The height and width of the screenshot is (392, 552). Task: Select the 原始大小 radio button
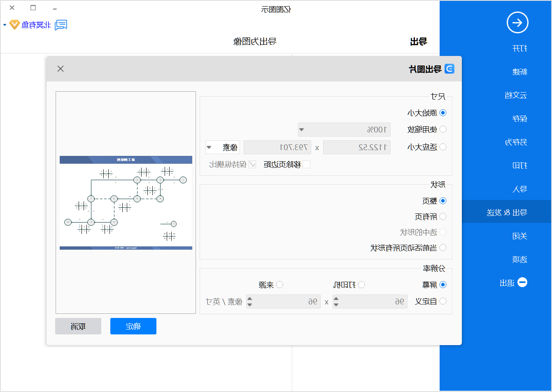[443, 113]
